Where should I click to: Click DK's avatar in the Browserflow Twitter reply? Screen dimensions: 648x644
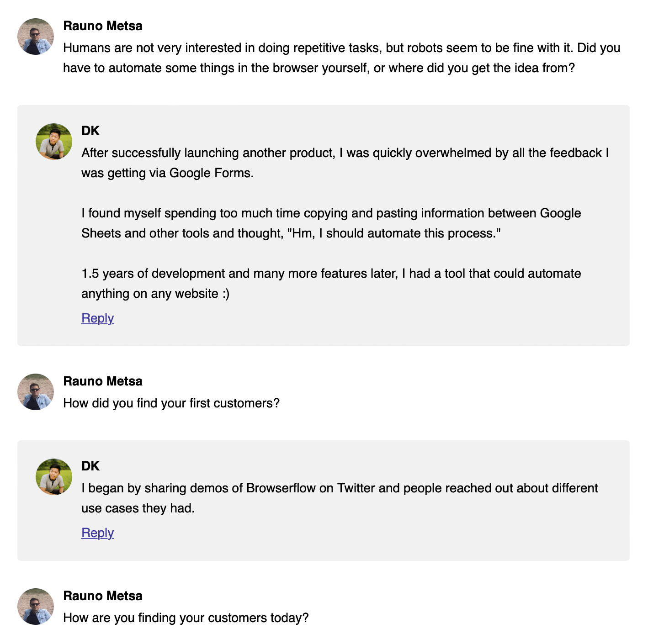pyautogui.click(x=54, y=477)
